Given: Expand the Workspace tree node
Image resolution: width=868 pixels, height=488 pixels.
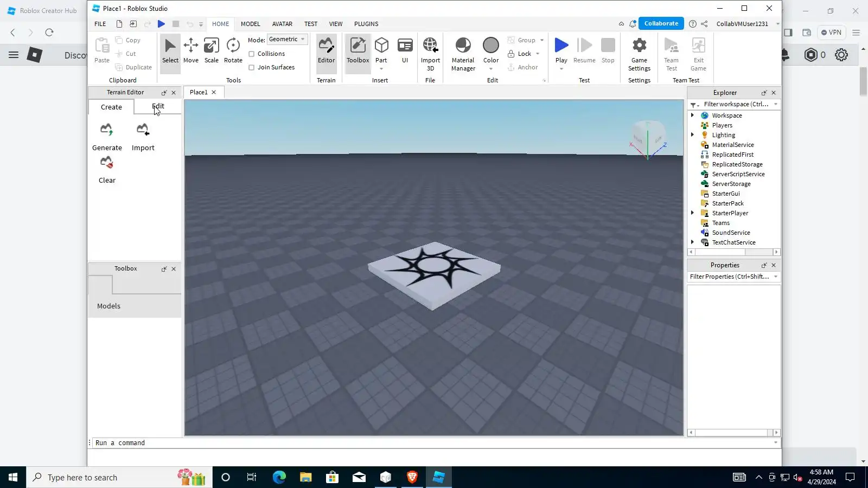Looking at the screenshot, I should tap(692, 115).
